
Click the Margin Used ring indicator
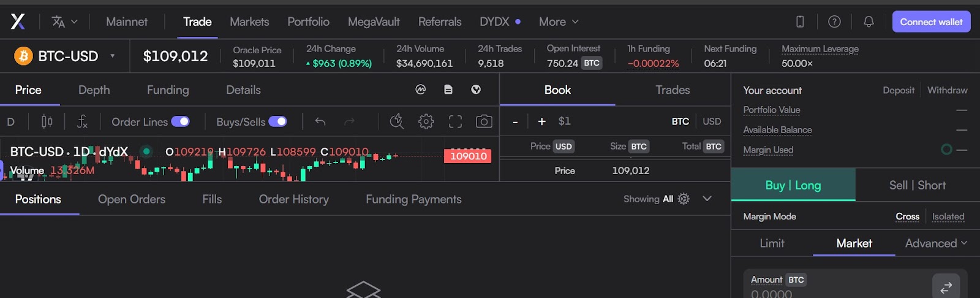[x=946, y=150]
